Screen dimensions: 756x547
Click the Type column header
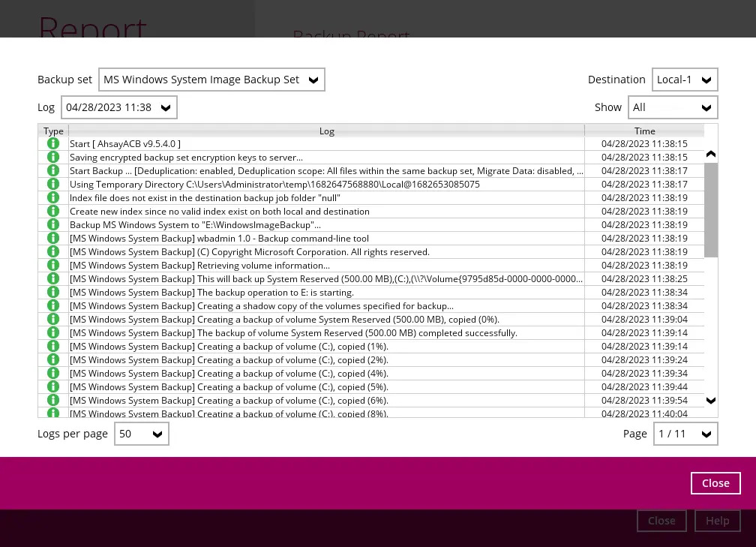(53, 131)
